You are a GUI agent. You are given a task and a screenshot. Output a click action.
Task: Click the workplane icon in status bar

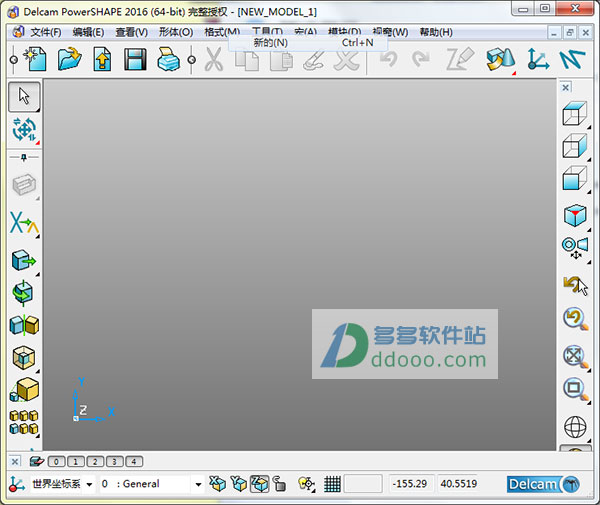tap(17, 484)
